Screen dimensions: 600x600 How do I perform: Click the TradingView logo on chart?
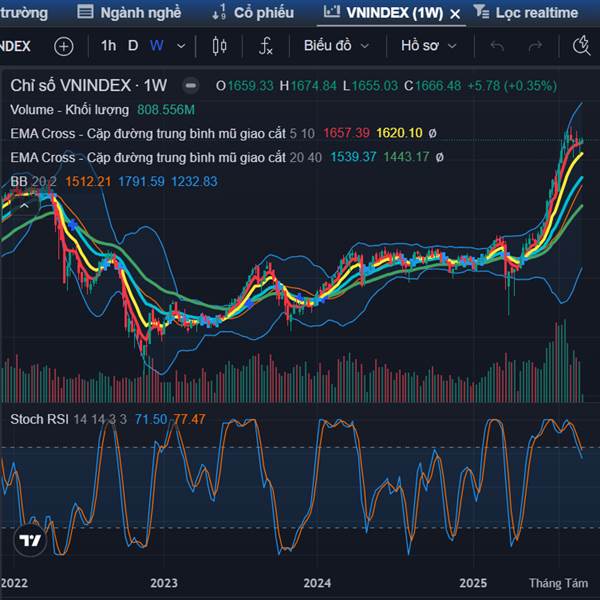tap(30, 540)
